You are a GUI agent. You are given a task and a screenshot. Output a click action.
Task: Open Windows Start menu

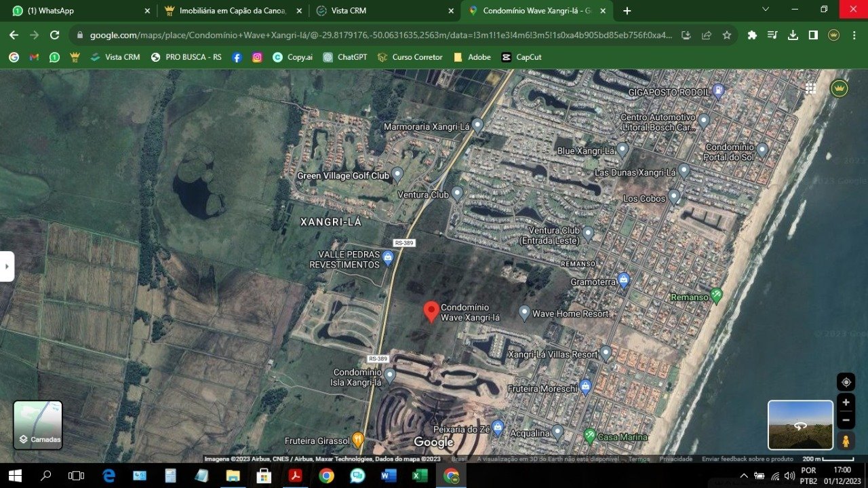coord(14,476)
